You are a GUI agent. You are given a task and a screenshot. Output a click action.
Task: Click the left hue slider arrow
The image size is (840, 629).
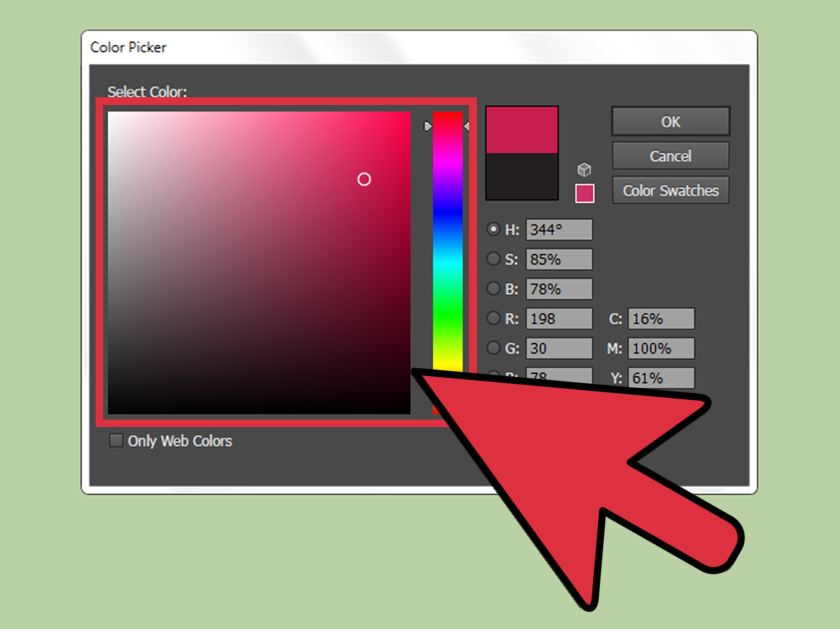[x=428, y=127]
